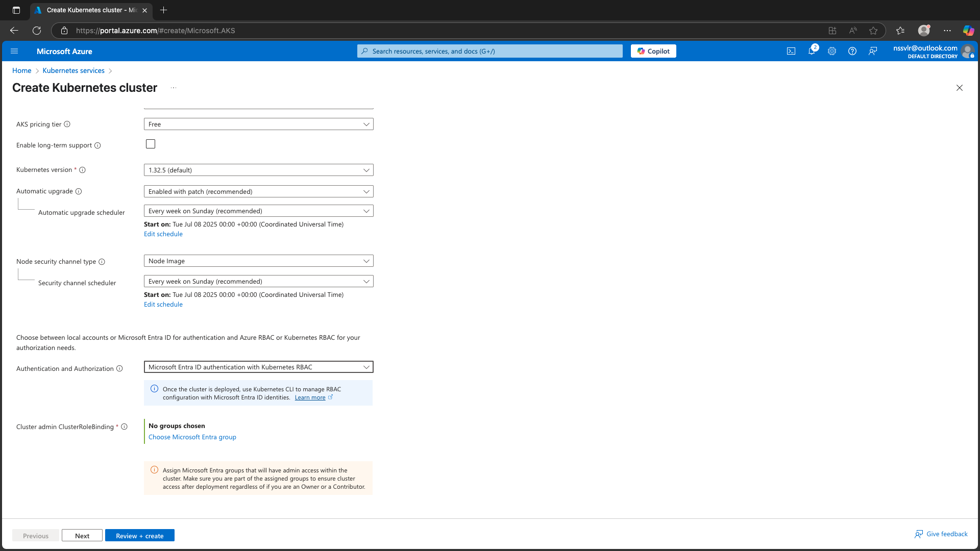Click inside the resources search field

click(x=489, y=51)
